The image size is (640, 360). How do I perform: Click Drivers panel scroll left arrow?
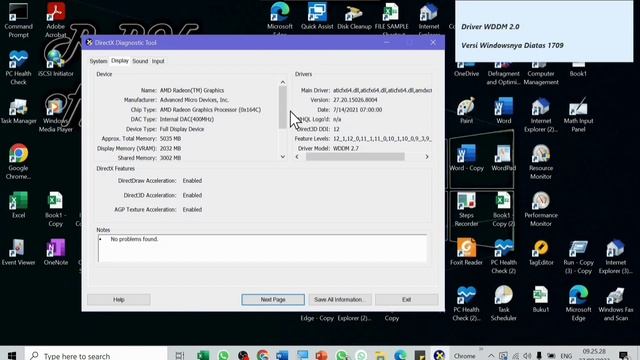(x=297, y=157)
